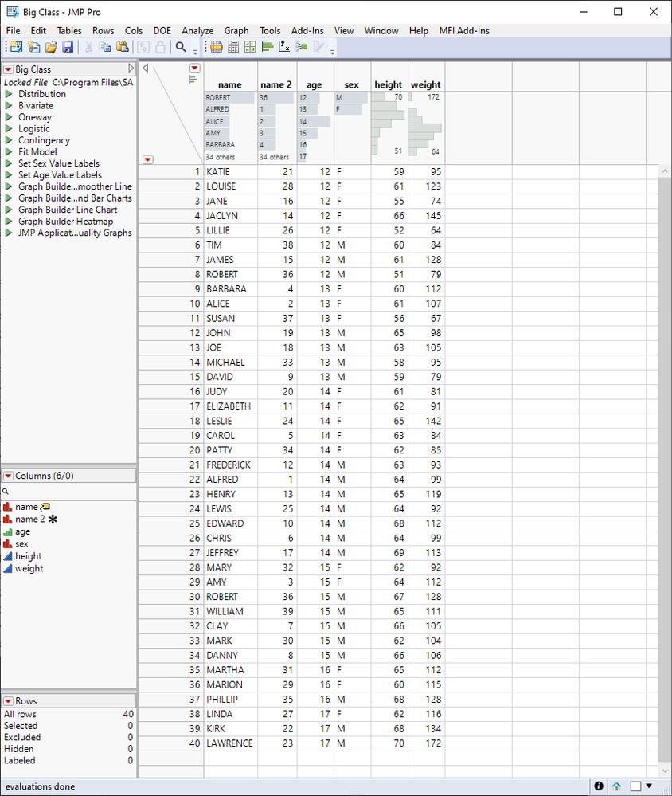
Task: Select the age column in Columns list
Action: pos(22,531)
